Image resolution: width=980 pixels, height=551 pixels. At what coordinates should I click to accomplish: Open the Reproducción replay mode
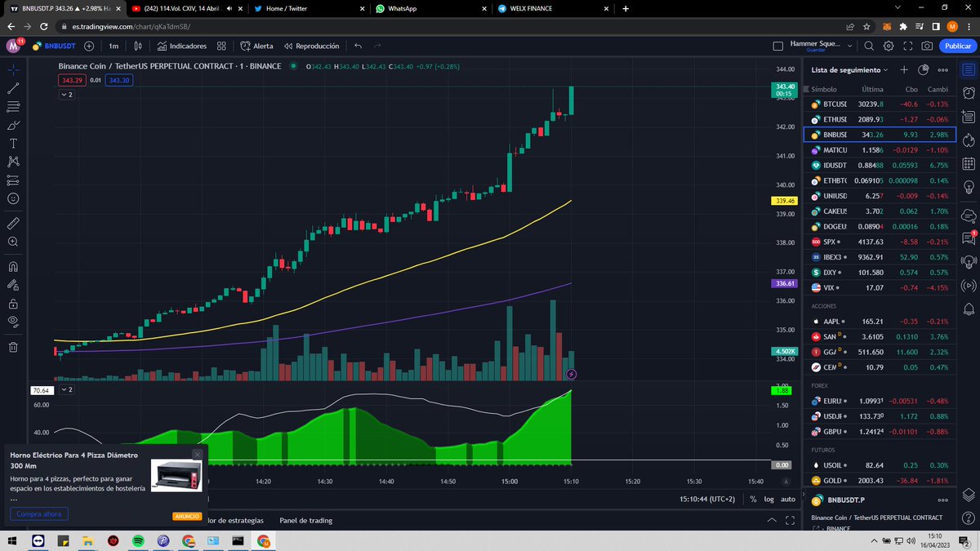click(x=311, y=47)
